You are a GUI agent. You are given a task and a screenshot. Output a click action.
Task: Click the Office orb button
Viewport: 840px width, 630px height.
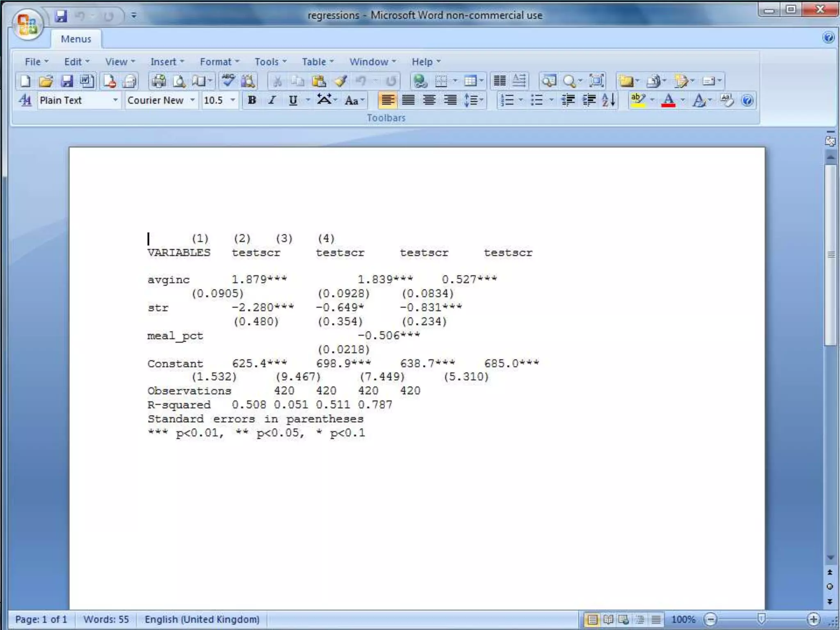click(x=27, y=25)
